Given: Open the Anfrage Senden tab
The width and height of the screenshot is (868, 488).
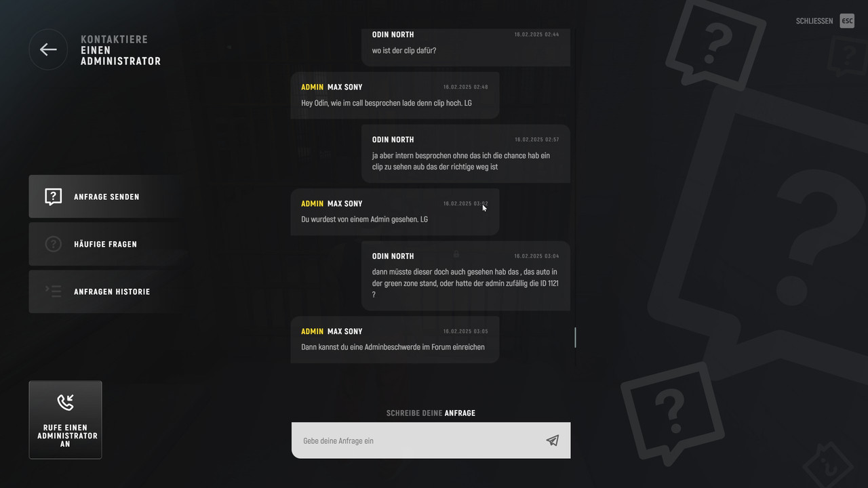Looking at the screenshot, I should click(106, 197).
